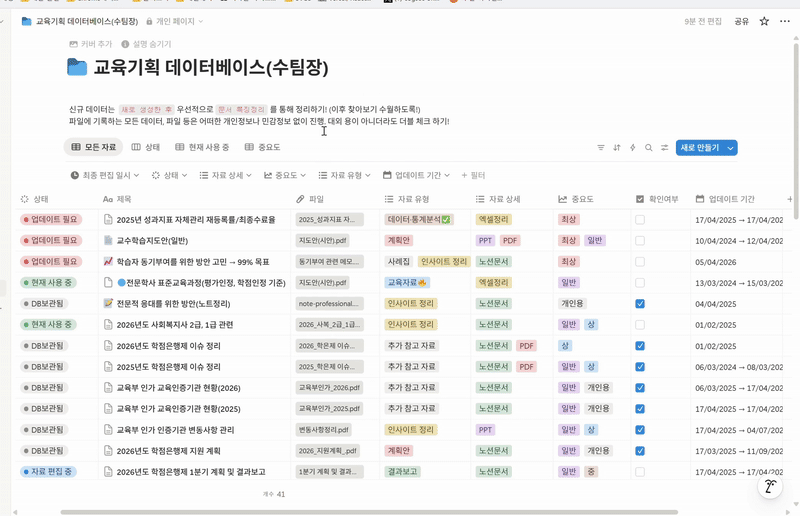Uncheck 확인여부 for 전문적 응대를 위한 방안 row
The height and width of the screenshot is (516, 800).
[x=640, y=304]
